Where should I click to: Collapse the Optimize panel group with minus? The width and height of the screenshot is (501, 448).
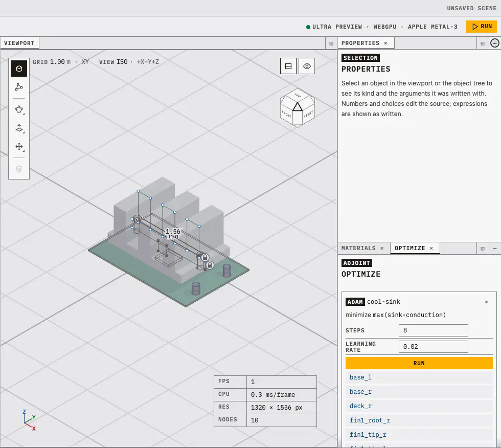pos(495,248)
